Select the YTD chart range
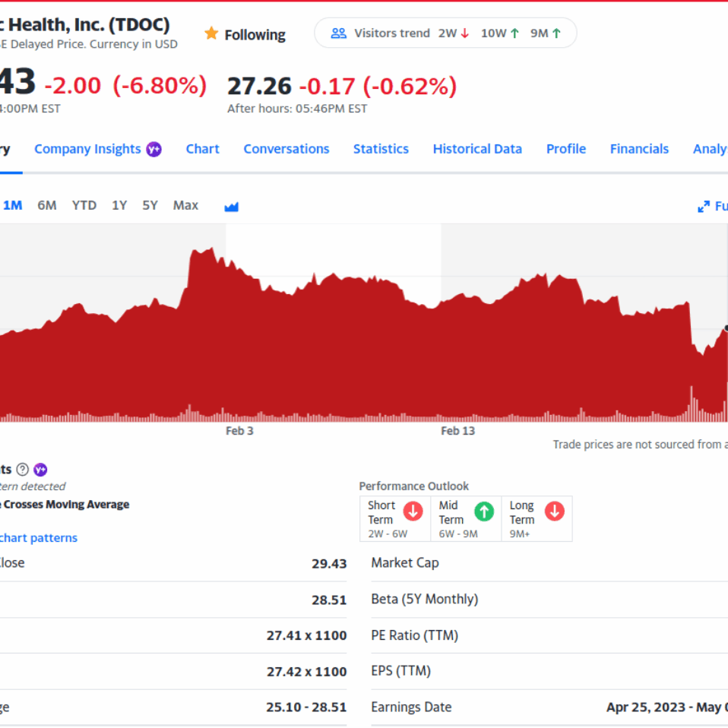Viewport: 728px width, 728px height. pyautogui.click(x=84, y=205)
